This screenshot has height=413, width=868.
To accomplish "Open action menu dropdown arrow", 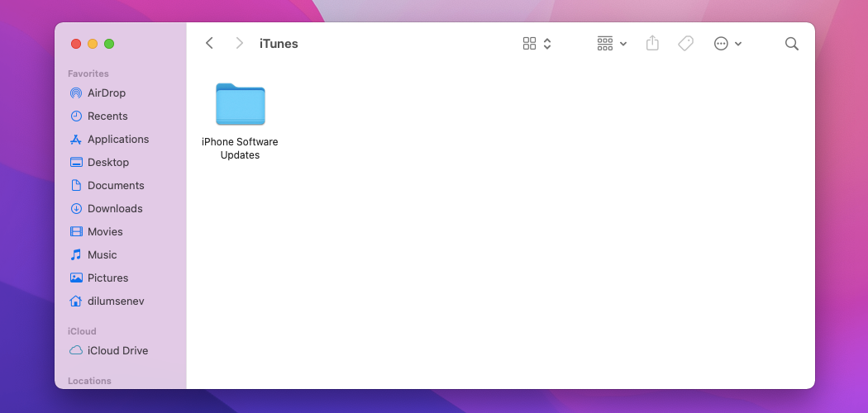I will point(738,44).
